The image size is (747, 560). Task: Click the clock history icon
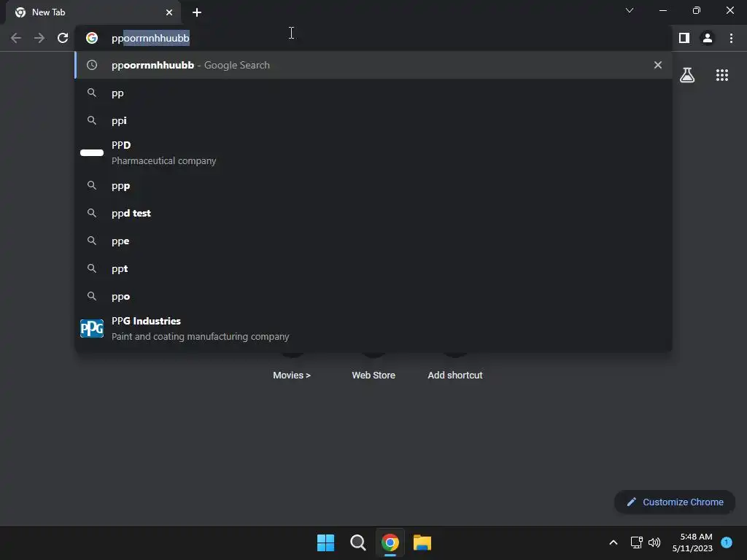pyautogui.click(x=92, y=65)
